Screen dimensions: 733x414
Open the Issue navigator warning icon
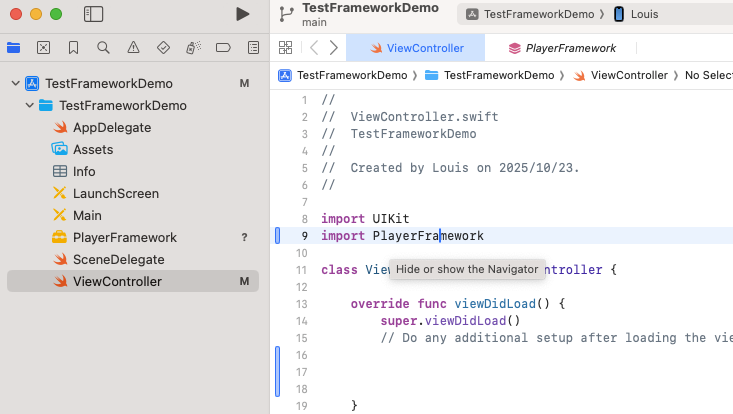point(133,48)
